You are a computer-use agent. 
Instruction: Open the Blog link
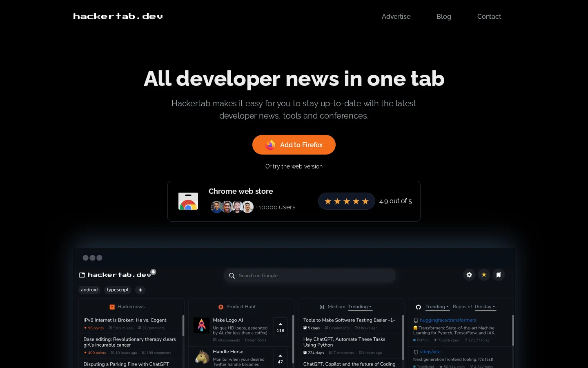pyautogui.click(x=443, y=16)
